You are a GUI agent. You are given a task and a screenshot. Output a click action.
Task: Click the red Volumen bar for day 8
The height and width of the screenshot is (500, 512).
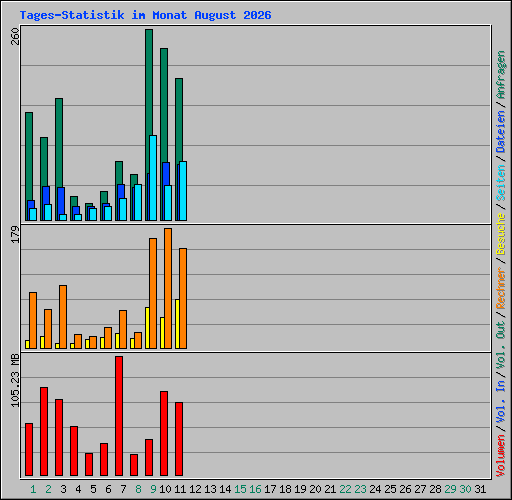134,465
